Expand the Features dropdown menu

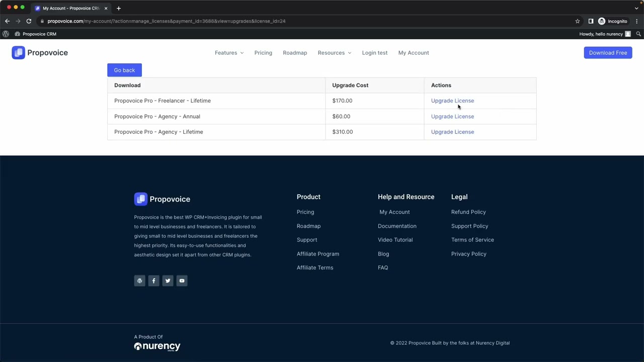[x=229, y=53]
